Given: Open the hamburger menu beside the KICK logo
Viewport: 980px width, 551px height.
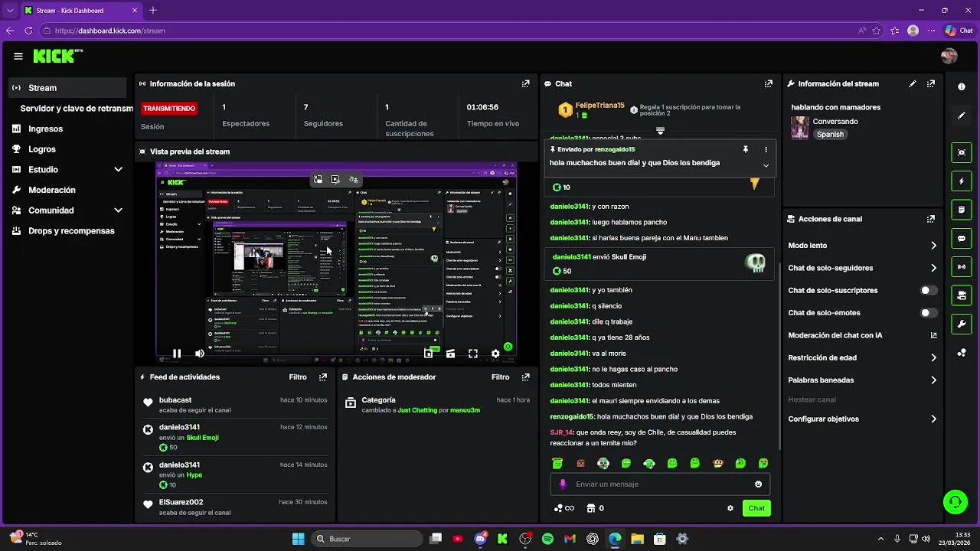Looking at the screenshot, I should pos(18,56).
